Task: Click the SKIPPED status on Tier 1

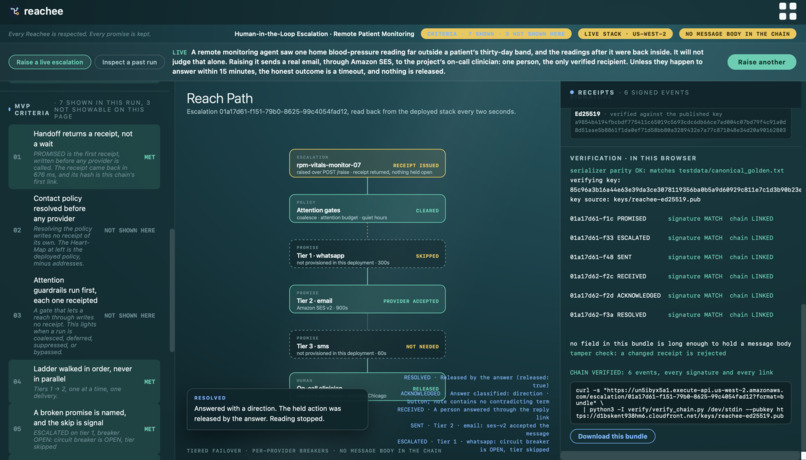Action: click(x=427, y=256)
